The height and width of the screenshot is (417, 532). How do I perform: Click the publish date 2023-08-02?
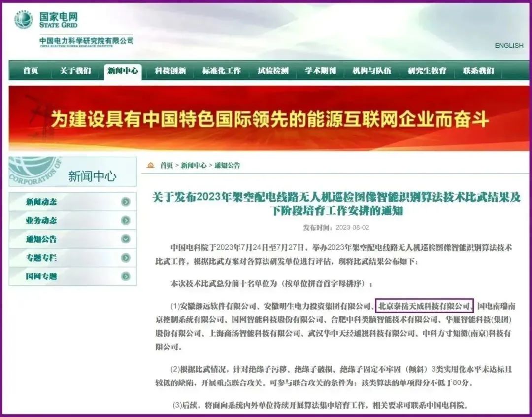tap(352, 228)
